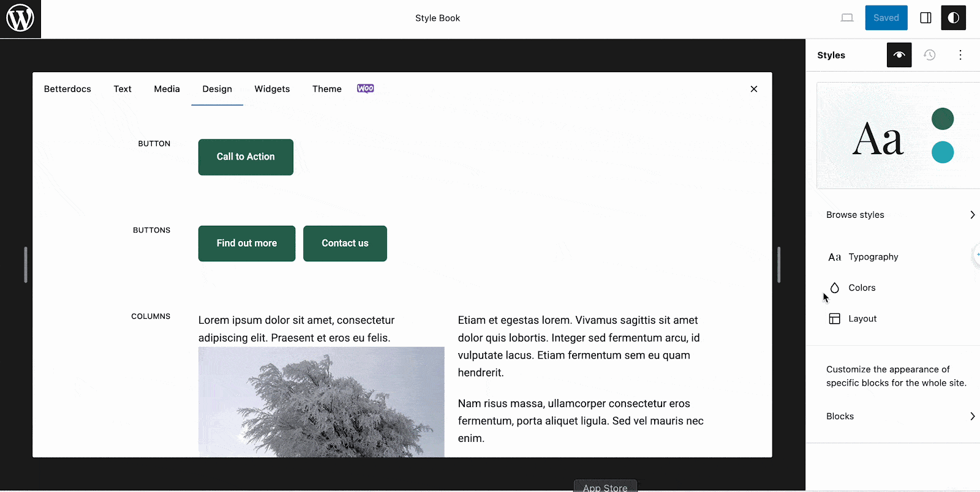Click the Saved button
Viewport: 980px width, 492px height.
click(x=886, y=18)
